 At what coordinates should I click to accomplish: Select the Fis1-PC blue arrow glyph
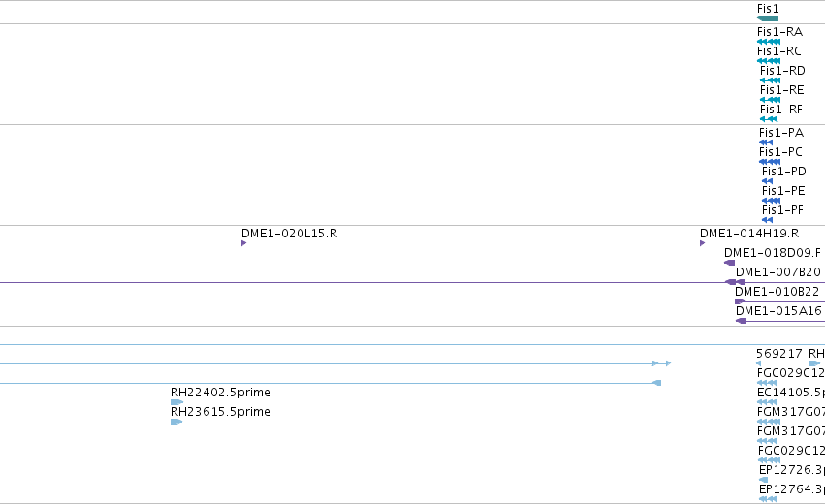(770, 162)
